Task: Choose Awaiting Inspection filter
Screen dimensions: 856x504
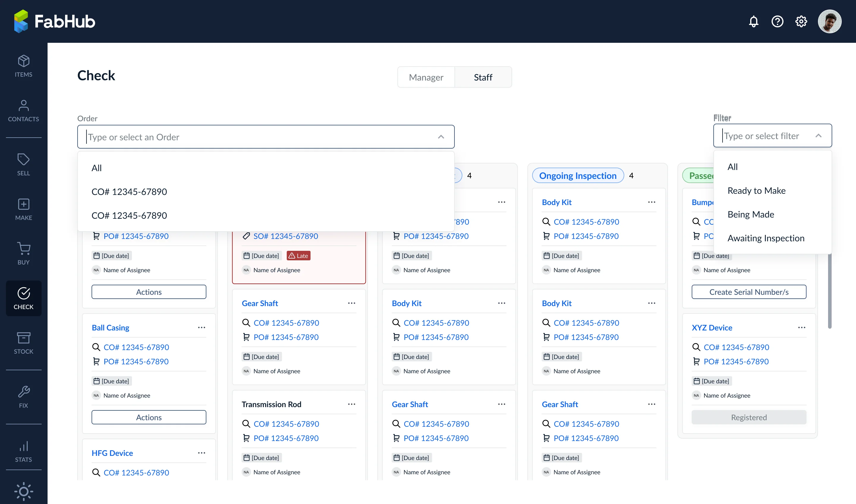Action: coord(772,238)
